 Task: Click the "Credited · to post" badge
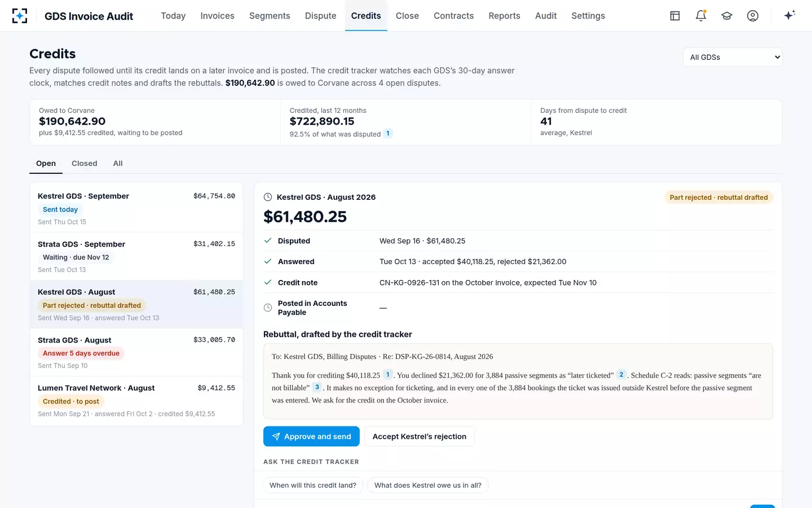point(71,401)
